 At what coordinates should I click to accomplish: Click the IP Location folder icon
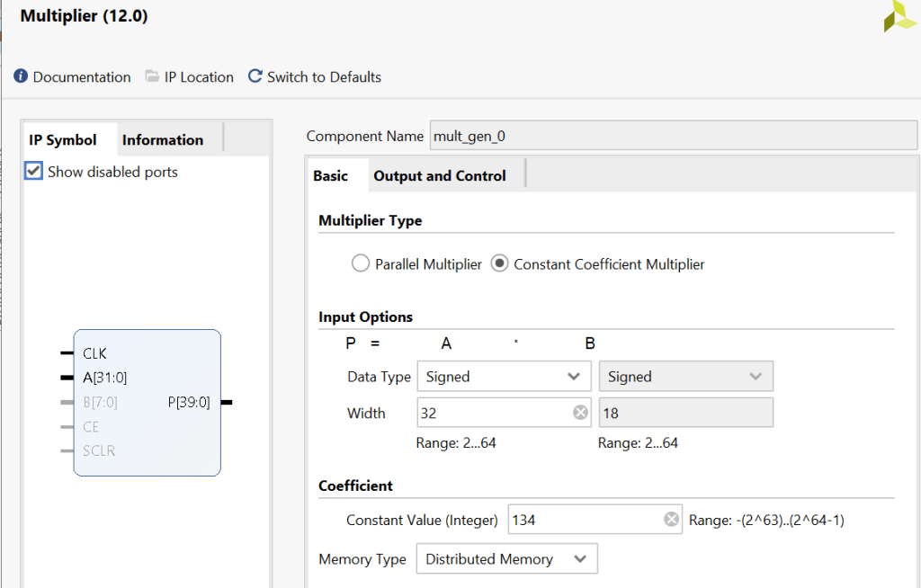(x=152, y=76)
